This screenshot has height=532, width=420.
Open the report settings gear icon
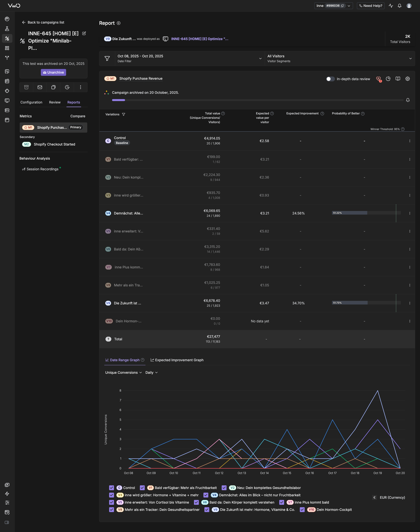[407, 79]
